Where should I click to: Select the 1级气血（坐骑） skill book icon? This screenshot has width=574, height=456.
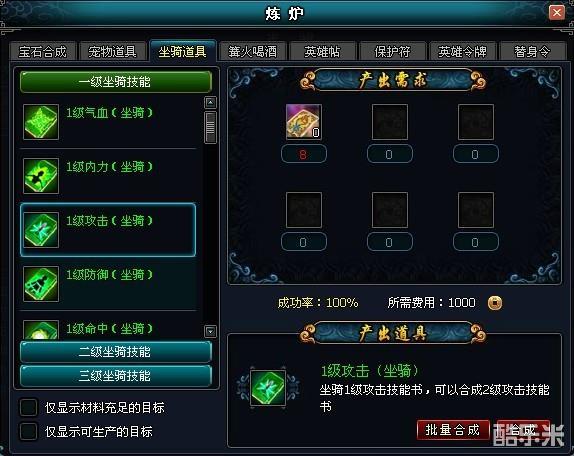pyautogui.click(x=41, y=122)
